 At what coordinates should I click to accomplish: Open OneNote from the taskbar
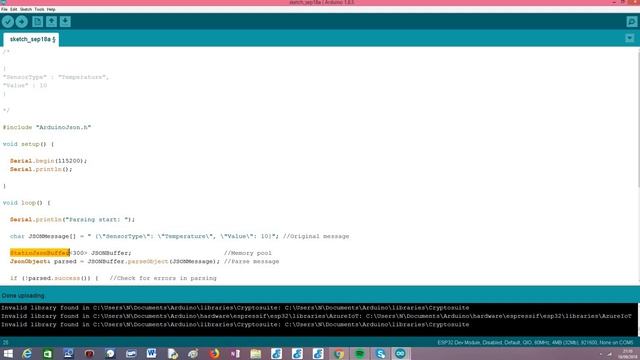click(235, 353)
